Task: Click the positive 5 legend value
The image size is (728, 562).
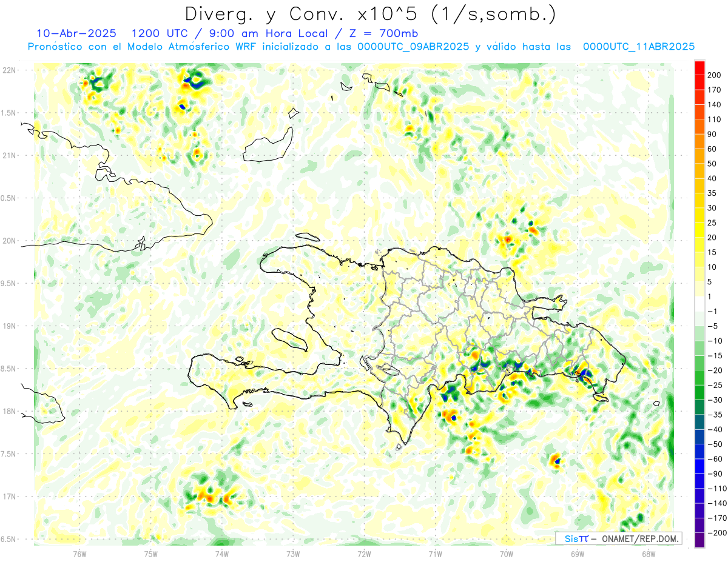Action: [x=710, y=282]
